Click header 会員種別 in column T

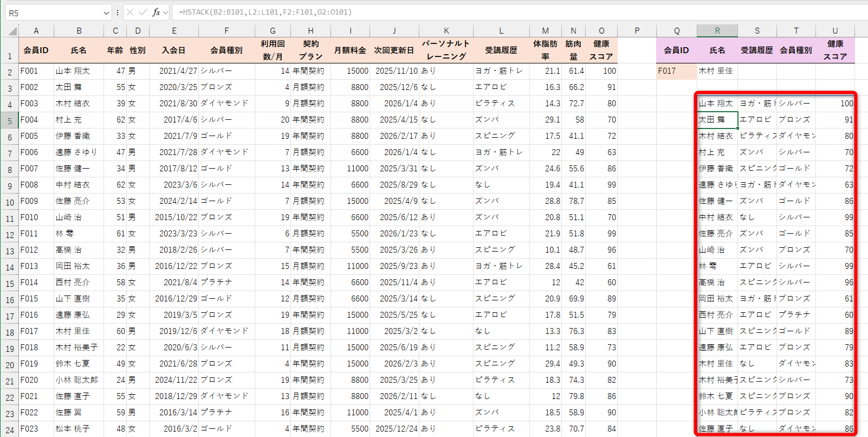pos(796,50)
